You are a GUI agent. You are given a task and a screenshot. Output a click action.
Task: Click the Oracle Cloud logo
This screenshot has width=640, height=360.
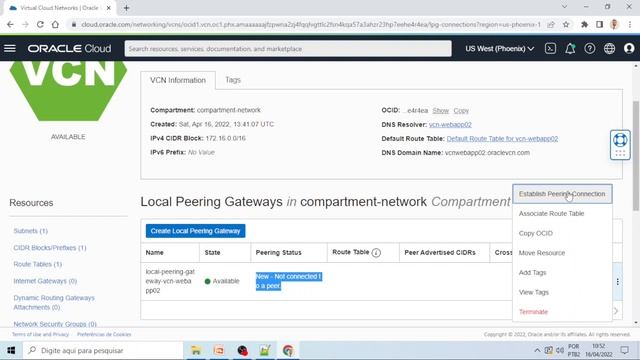coord(69,49)
